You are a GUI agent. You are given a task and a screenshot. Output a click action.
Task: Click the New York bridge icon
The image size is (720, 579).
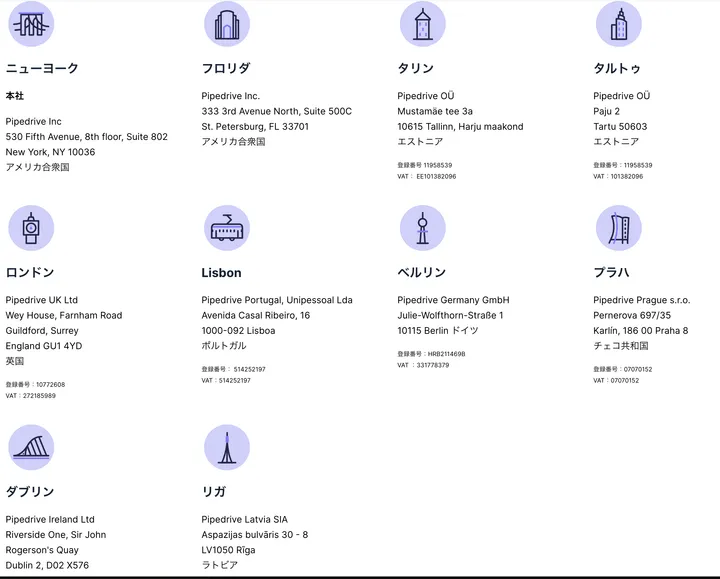click(31, 23)
